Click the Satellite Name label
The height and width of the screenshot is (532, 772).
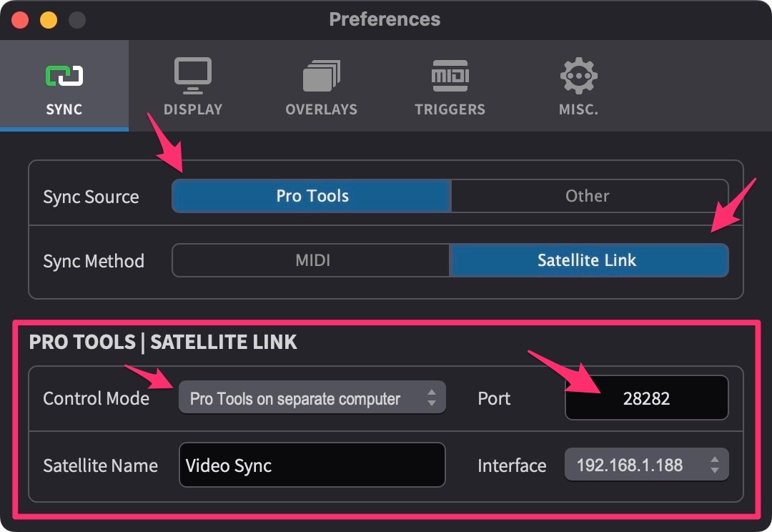tap(101, 465)
